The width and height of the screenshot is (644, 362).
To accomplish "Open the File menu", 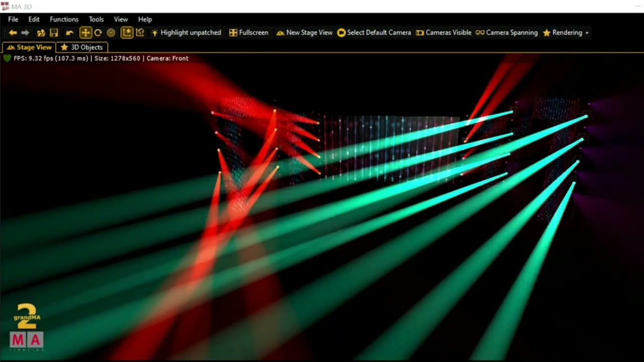I will (x=13, y=19).
